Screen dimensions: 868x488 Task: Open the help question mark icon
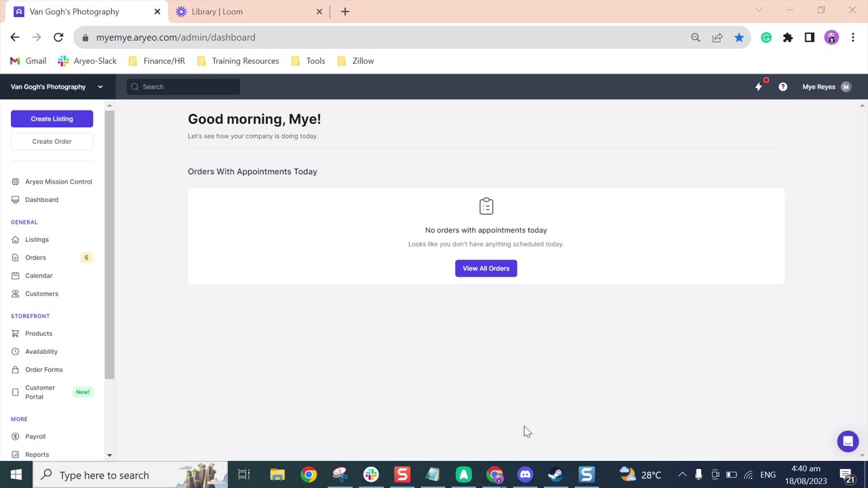(x=783, y=87)
